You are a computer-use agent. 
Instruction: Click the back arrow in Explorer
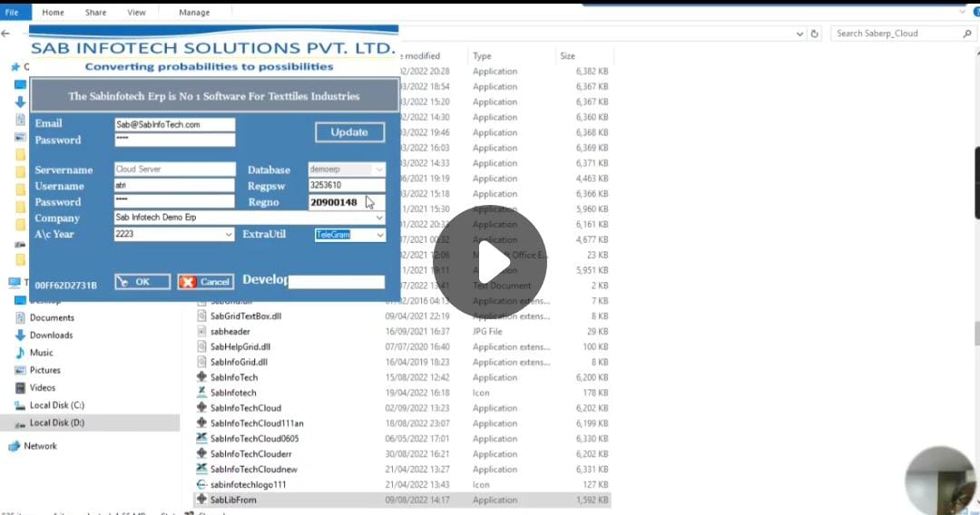click(6, 34)
